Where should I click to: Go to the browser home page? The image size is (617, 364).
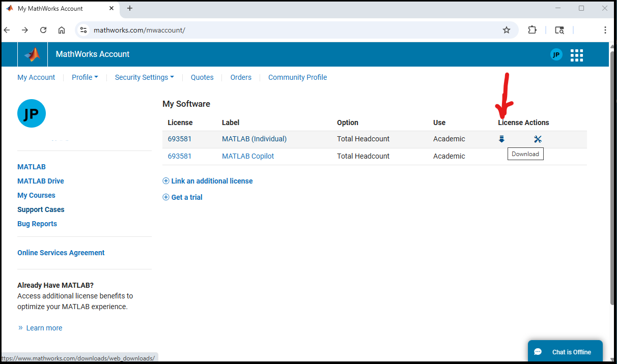[x=62, y=30]
